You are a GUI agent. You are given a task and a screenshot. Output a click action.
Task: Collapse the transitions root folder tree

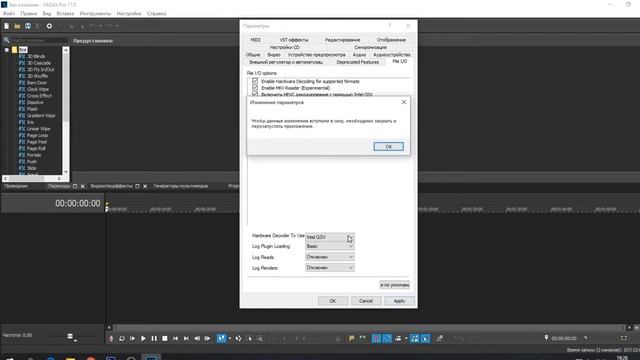point(7,50)
